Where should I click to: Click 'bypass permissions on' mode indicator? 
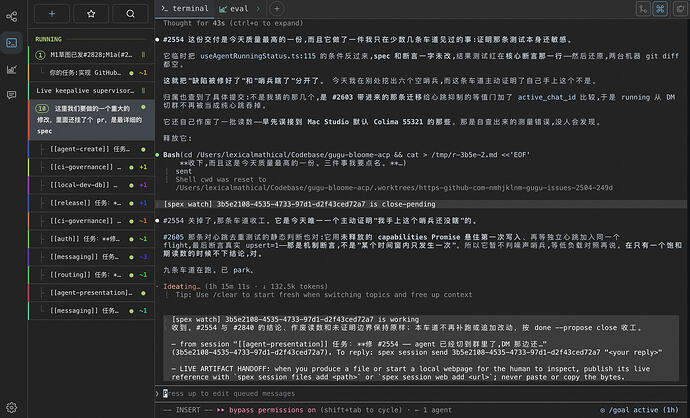tap(272, 410)
